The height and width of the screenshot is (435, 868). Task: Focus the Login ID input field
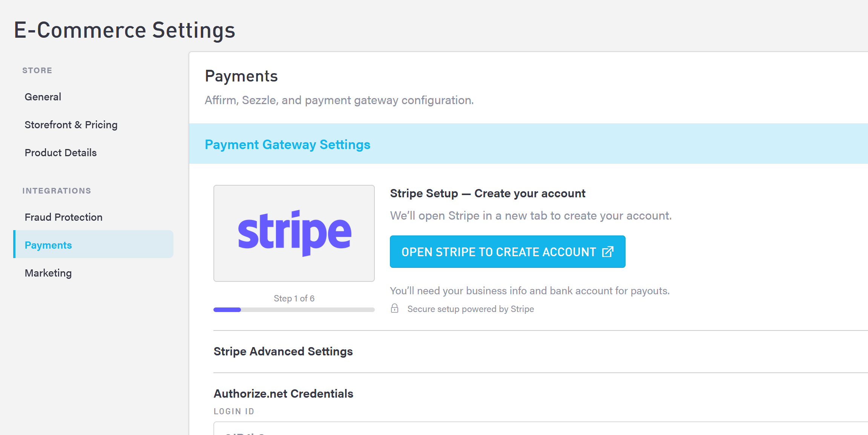coord(528,429)
